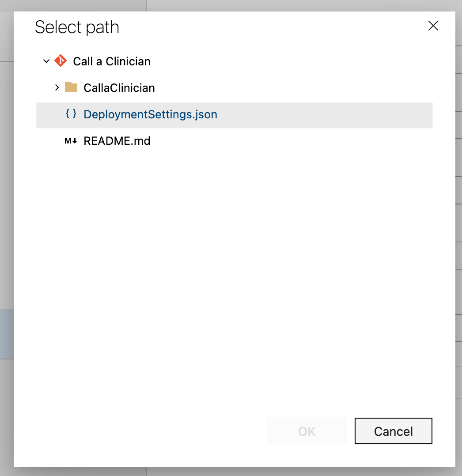The width and height of the screenshot is (462, 476).
Task: Click the Select path dialog title
Action: coord(77,27)
